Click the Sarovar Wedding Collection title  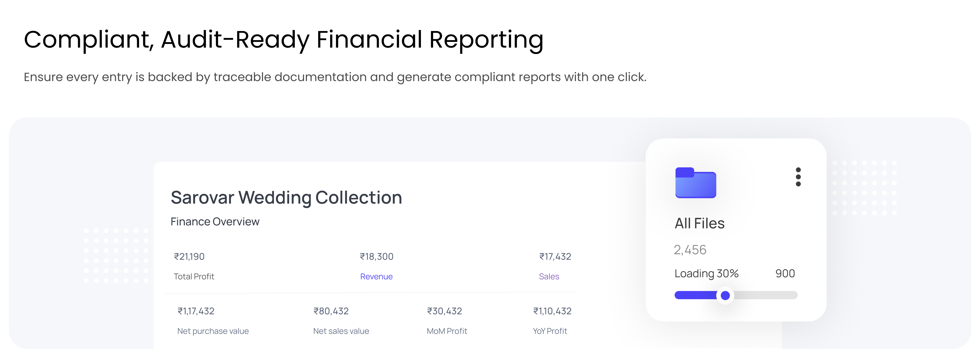(286, 197)
